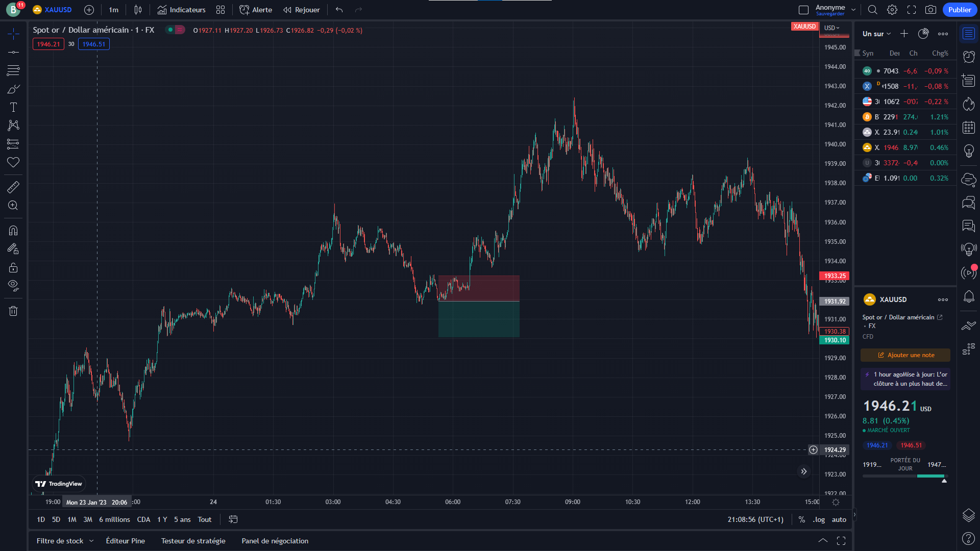Open the Un sur watchlist dropdown
Viewport: 980px width, 551px height.
click(x=876, y=34)
